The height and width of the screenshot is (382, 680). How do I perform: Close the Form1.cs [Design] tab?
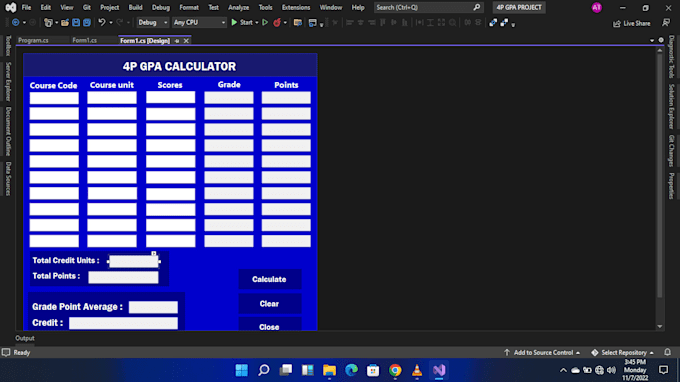[x=186, y=41]
